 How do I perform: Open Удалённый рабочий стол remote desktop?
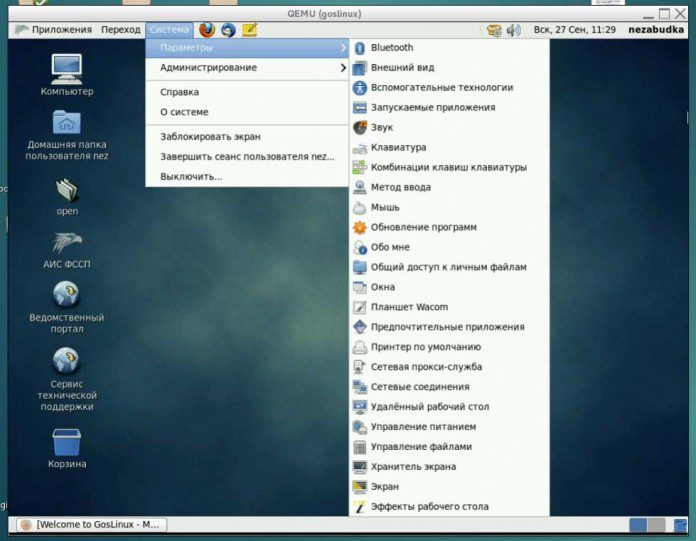449,407
